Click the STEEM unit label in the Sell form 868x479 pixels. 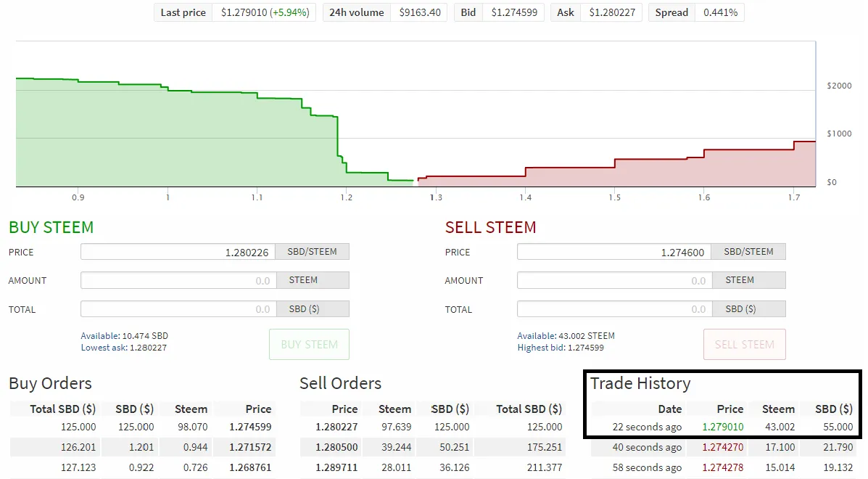pyautogui.click(x=740, y=280)
